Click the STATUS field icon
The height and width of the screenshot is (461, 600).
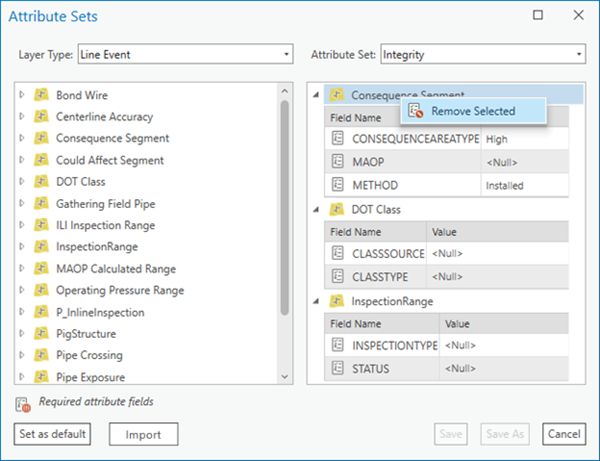(337, 369)
